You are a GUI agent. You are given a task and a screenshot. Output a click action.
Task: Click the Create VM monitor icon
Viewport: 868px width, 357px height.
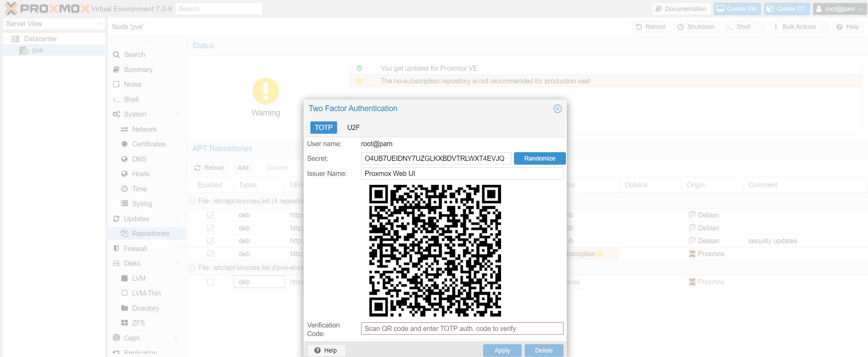(x=721, y=9)
